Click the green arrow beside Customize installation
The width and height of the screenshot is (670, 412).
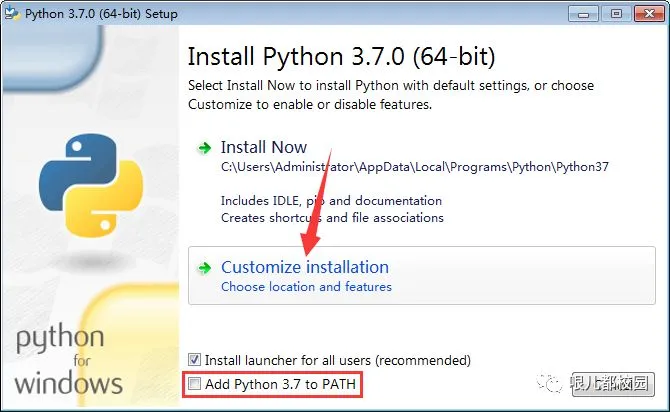205,268
